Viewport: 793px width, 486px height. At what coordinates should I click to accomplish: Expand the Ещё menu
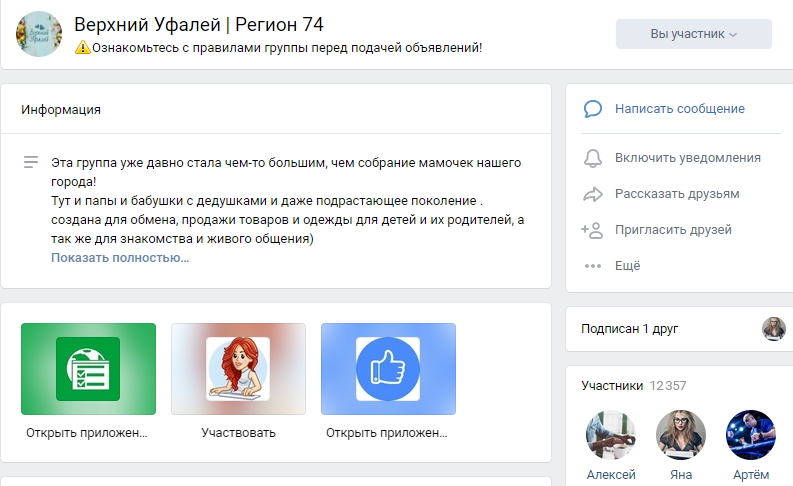628,266
